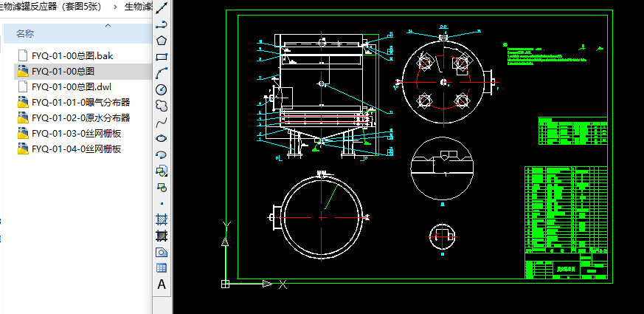The image size is (644, 314).
Task: Choose the Circle tool
Action: 162,89
